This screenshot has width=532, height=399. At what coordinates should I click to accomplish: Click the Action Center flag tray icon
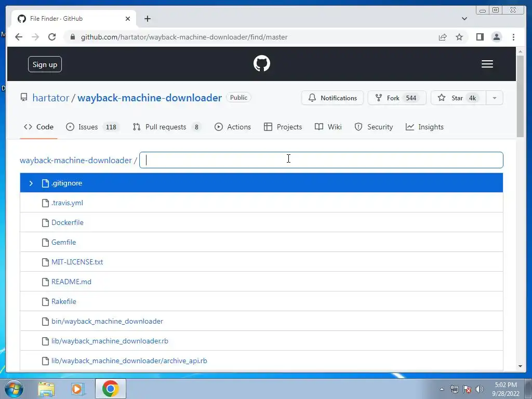[467, 389]
